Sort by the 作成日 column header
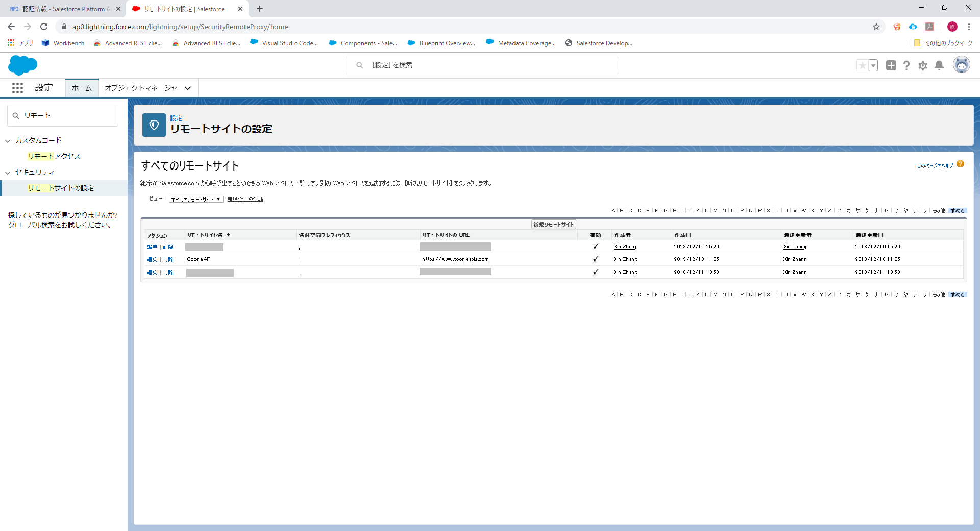Image resolution: width=980 pixels, height=531 pixels. (x=682, y=235)
